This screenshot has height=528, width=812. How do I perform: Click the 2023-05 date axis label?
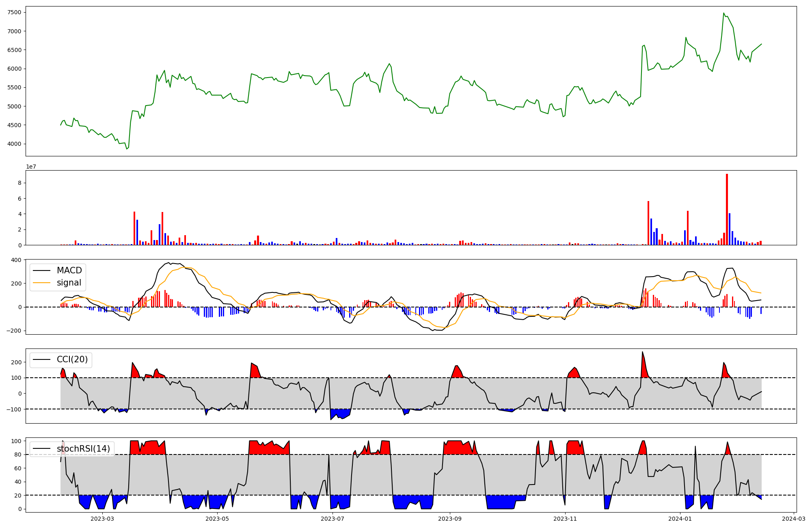pos(218,519)
